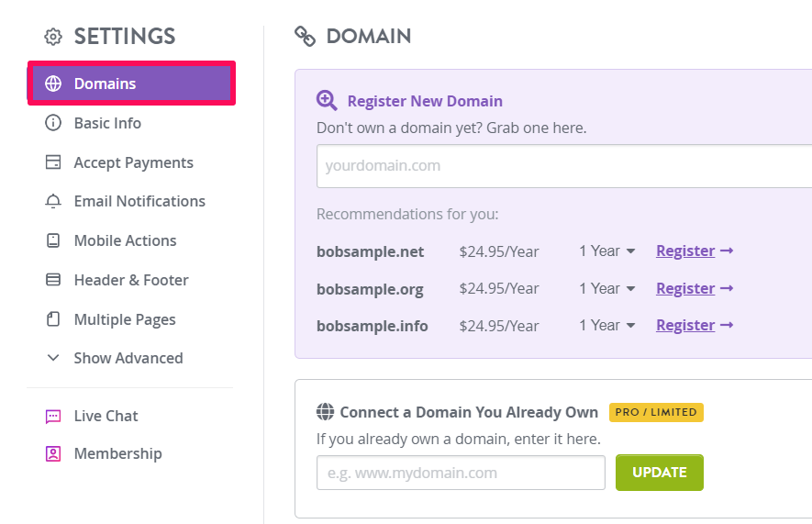Click the PRO / LIMITED badge

[x=656, y=412]
